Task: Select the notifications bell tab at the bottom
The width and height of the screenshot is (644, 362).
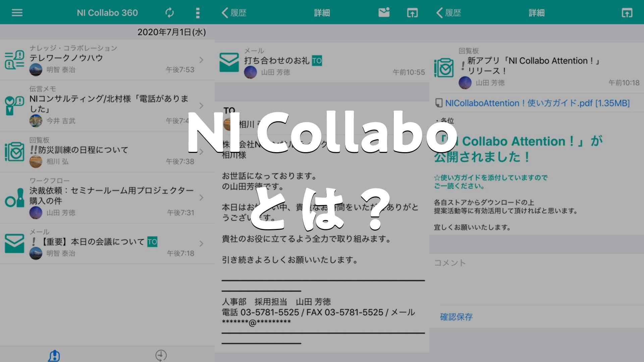Action: (x=54, y=355)
